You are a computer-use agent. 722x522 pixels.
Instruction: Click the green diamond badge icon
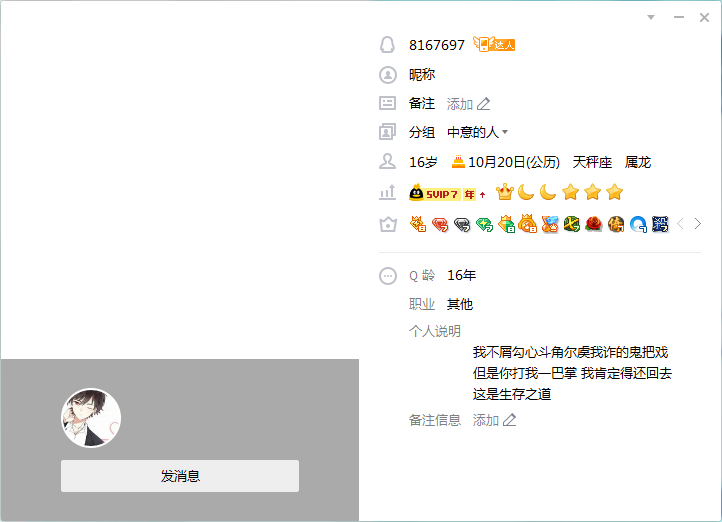tap(484, 225)
